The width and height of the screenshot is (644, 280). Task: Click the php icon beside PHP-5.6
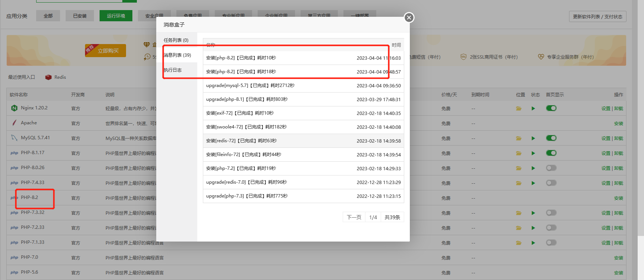tap(14, 273)
